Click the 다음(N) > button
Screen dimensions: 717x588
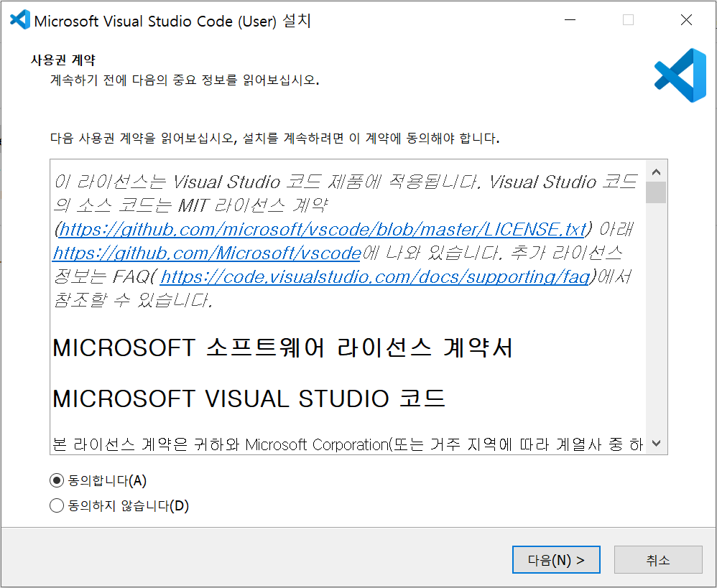[556, 560]
